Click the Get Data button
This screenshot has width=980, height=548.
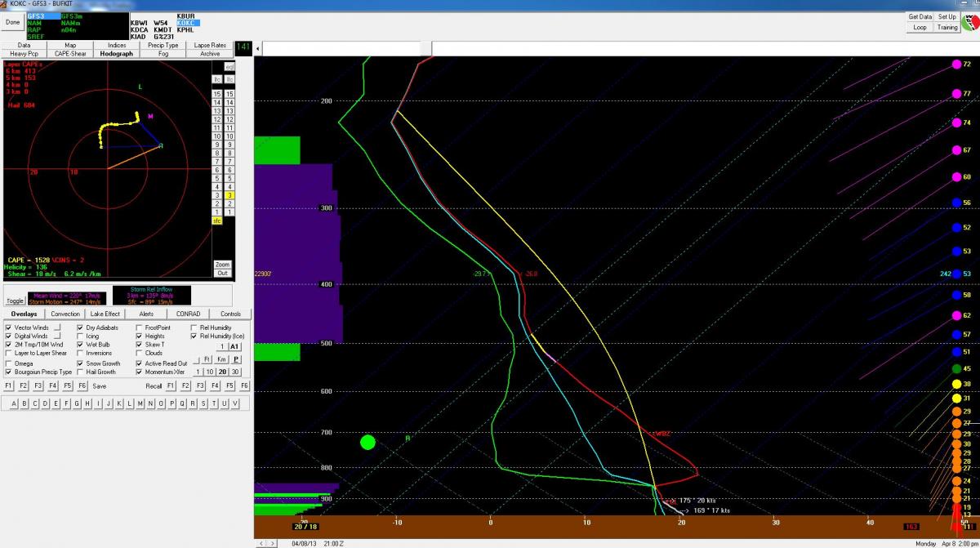point(920,16)
